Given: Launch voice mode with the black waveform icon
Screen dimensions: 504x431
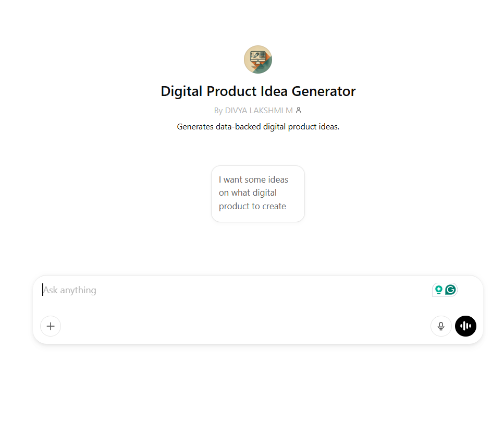Looking at the screenshot, I should (x=465, y=326).
